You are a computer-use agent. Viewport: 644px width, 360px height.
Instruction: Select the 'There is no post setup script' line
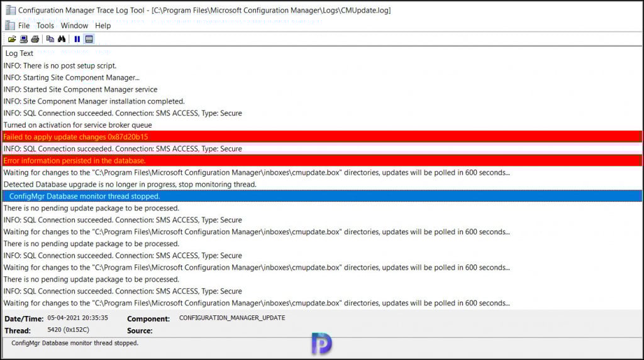point(322,66)
